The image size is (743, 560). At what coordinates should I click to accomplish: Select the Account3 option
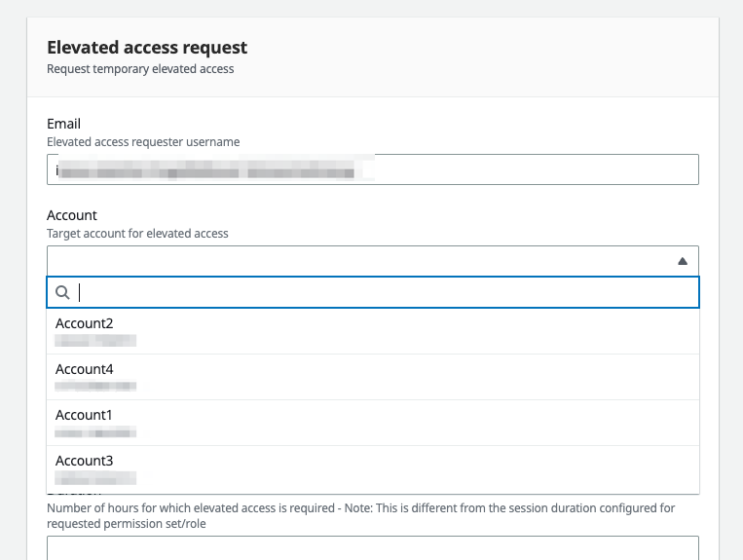pos(85,461)
